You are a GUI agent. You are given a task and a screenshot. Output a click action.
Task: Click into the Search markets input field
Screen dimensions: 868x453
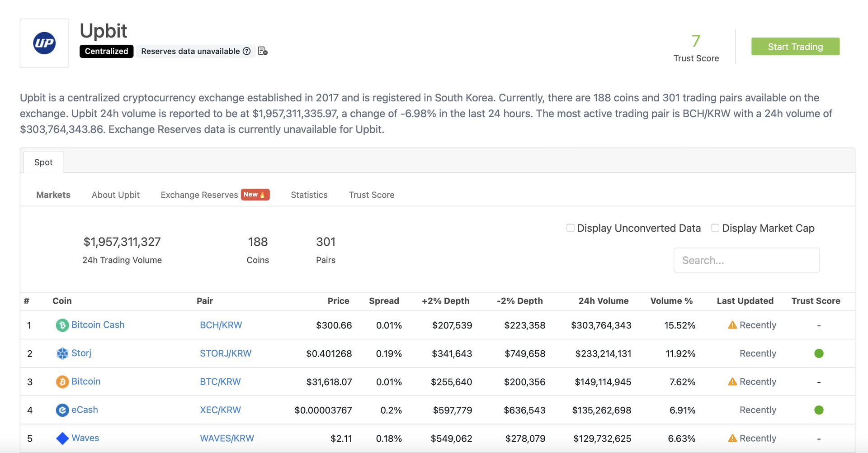746,260
